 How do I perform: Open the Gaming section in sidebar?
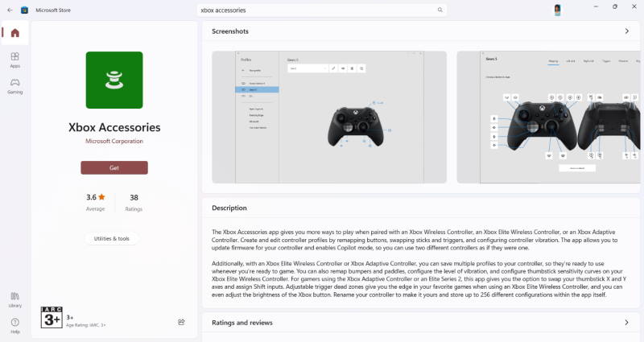point(15,86)
